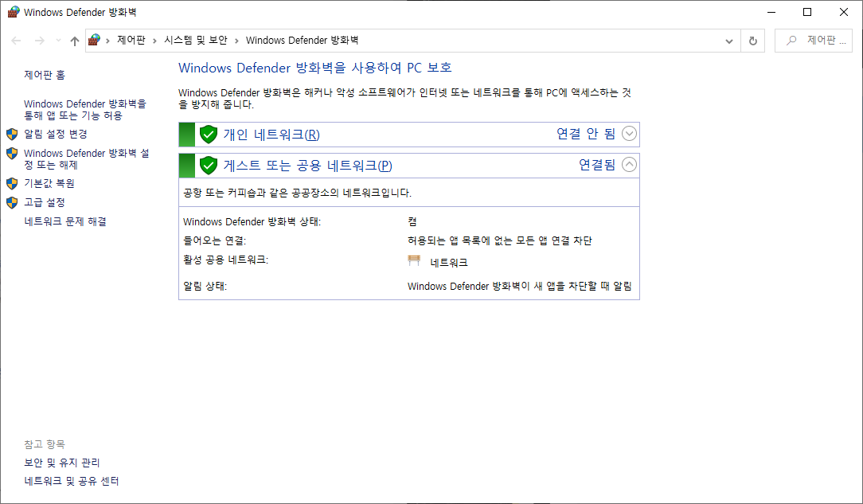Image resolution: width=863 pixels, height=504 pixels.
Task: Open the 알림 설정 변경 link
Action: [56, 134]
